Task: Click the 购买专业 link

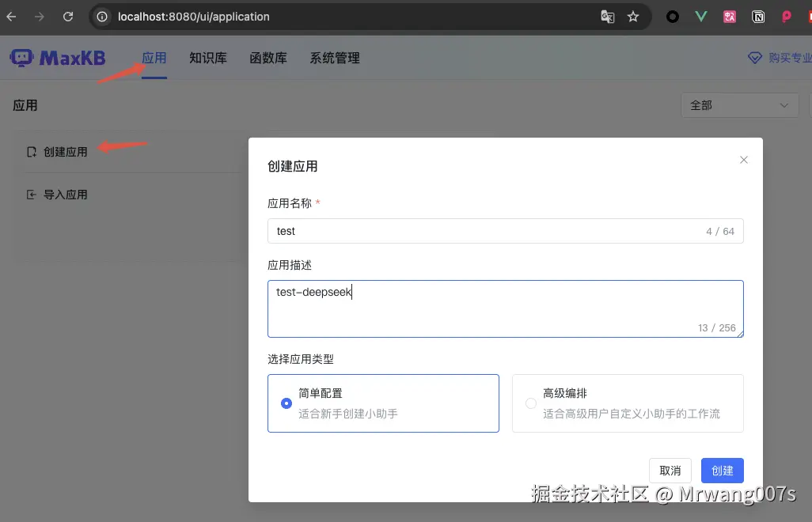Action: [x=790, y=58]
